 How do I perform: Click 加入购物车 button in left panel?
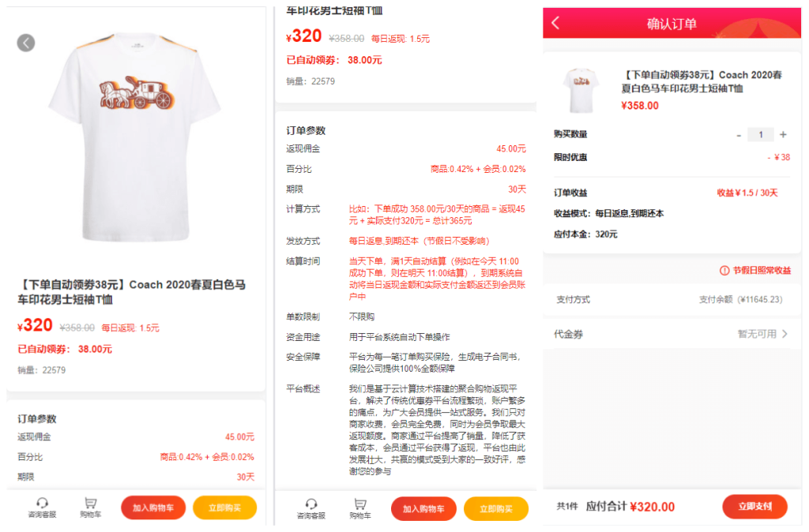[153, 508]
